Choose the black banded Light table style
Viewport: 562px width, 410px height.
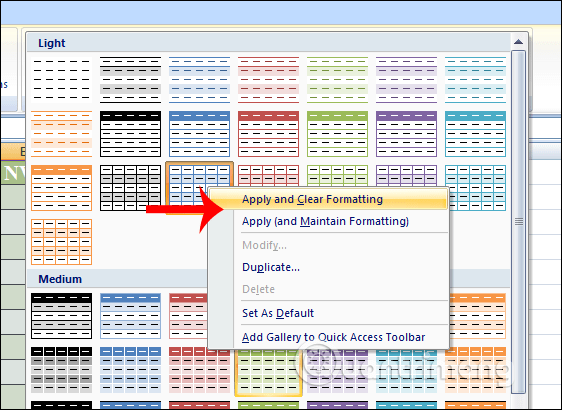(130, 80)
